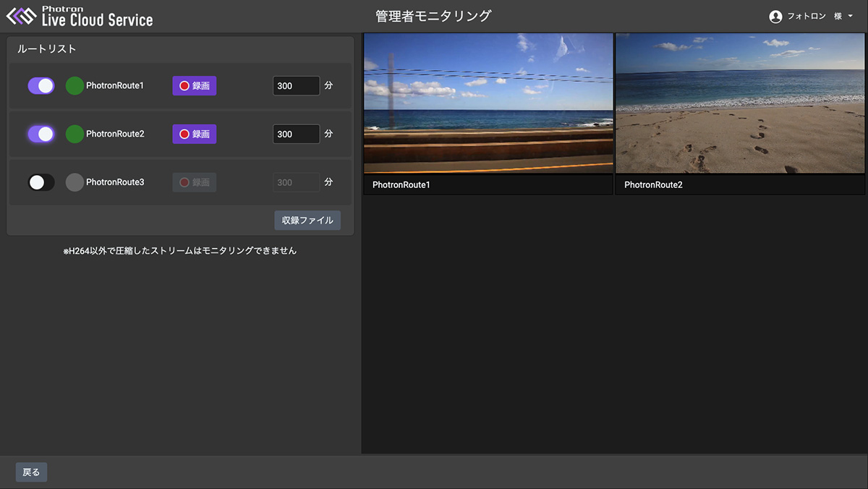Click the gray status indicator for PhotronRoute3
Image resolution: width=868 pixels, height=489 pixels.
(x=73, y=182)
